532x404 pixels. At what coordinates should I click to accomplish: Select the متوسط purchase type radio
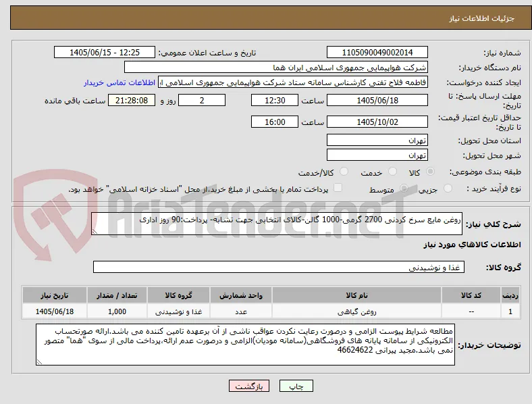click(404, 188)
